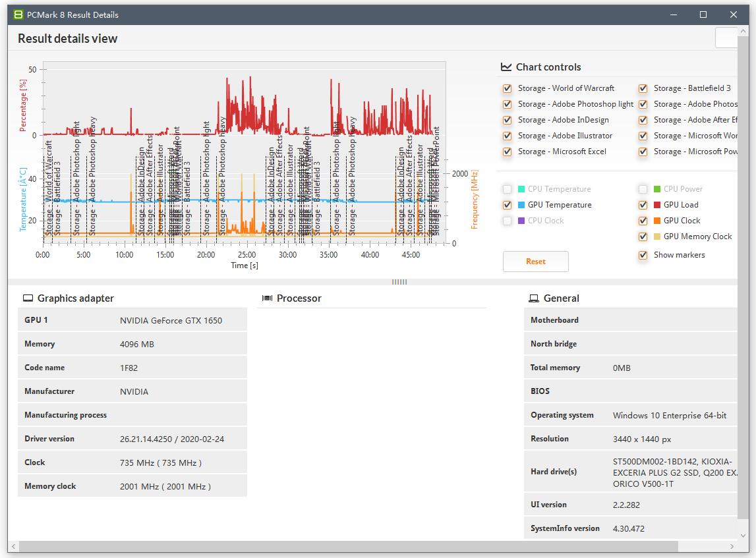Screen dimensions: 756x558
Task: Click the General section computer icon
Action: click(535, 298)
